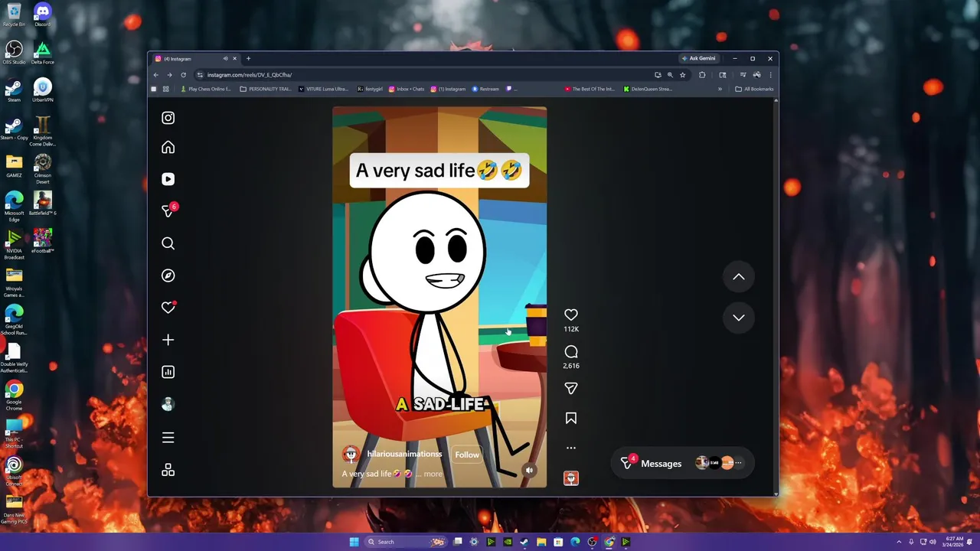Expand hidden bookmarks with double chevron
Screen dimensions: 980x551
tap(720, 89)
